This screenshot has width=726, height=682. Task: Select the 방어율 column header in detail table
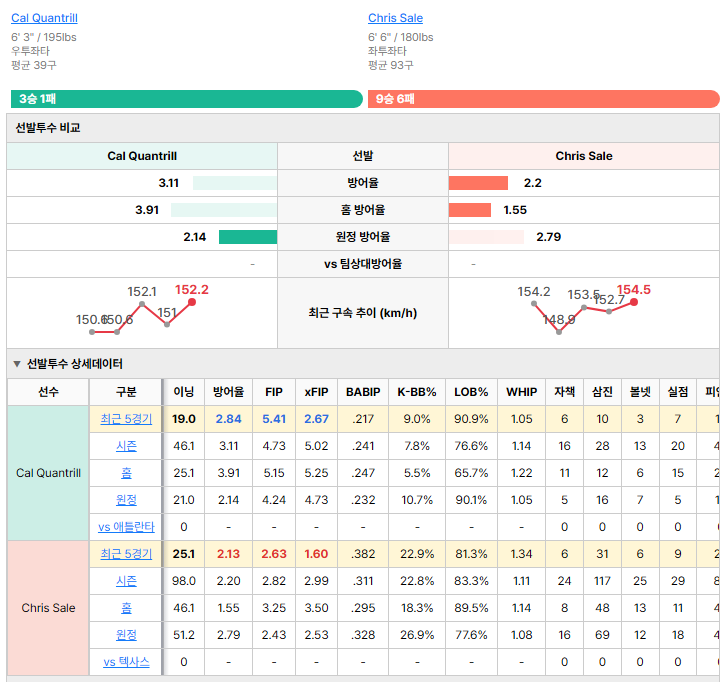pos(228,392)
